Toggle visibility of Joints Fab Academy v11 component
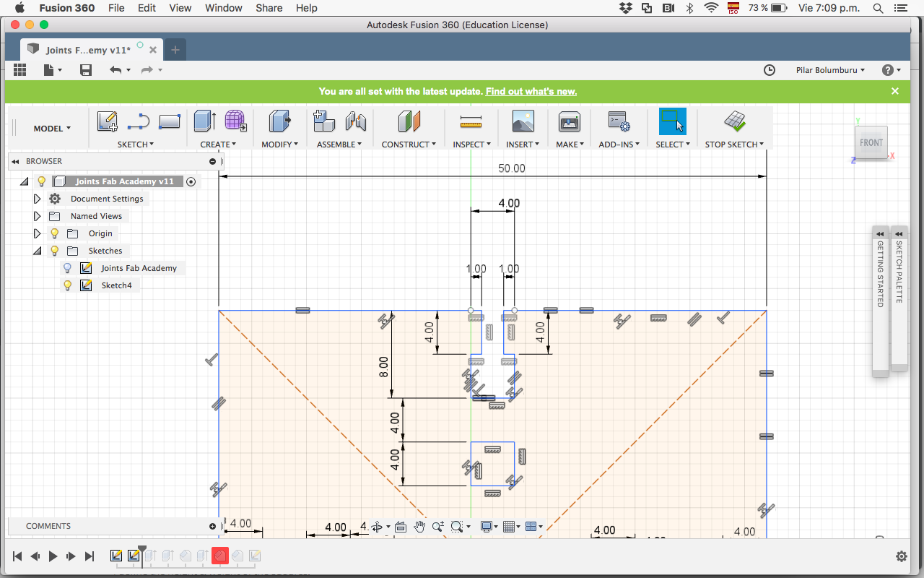Viewport: 924px width, 578px height. pyautogui.click(x=41, y=181)
